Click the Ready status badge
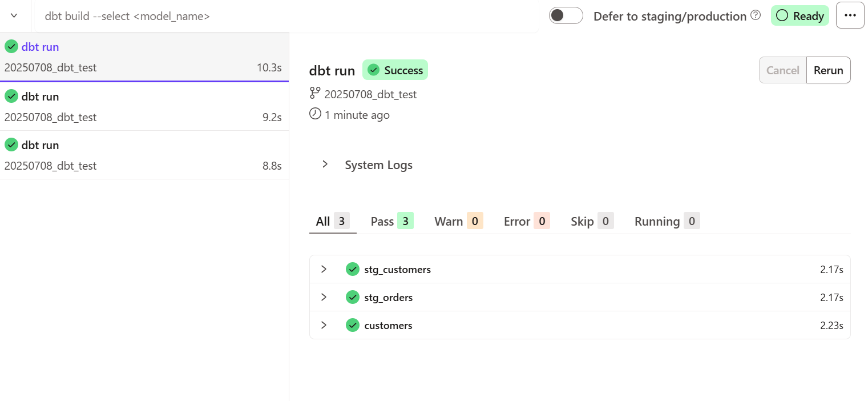Screen dimensions: 868x401 pos(800,16)
